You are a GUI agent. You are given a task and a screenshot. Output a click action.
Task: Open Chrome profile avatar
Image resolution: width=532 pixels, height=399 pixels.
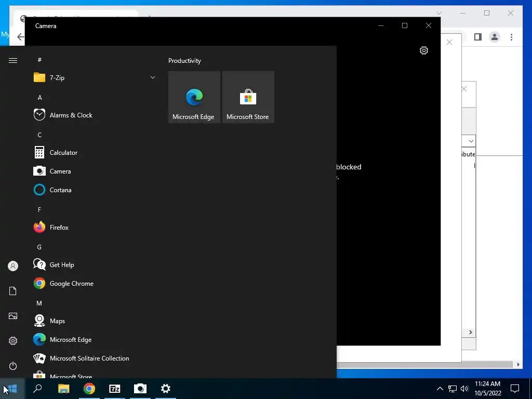coord(495,37)
